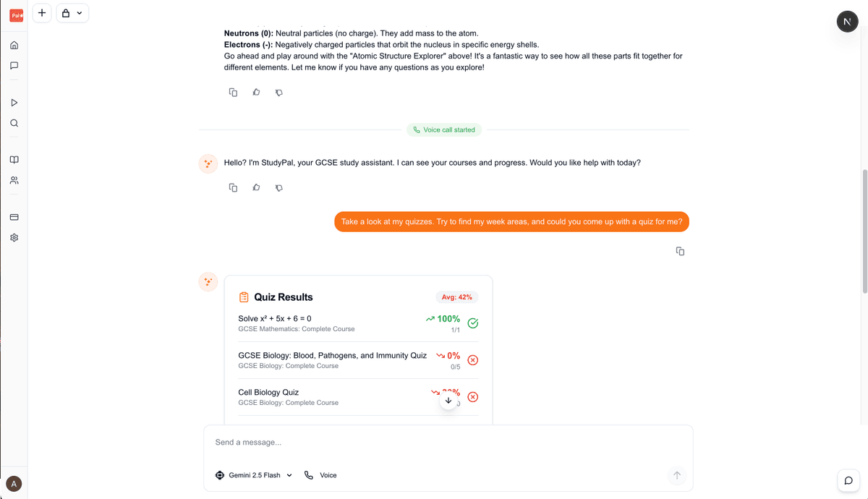
Task: Click the Pal app icon top left
Action: click(x=16, y=14)
